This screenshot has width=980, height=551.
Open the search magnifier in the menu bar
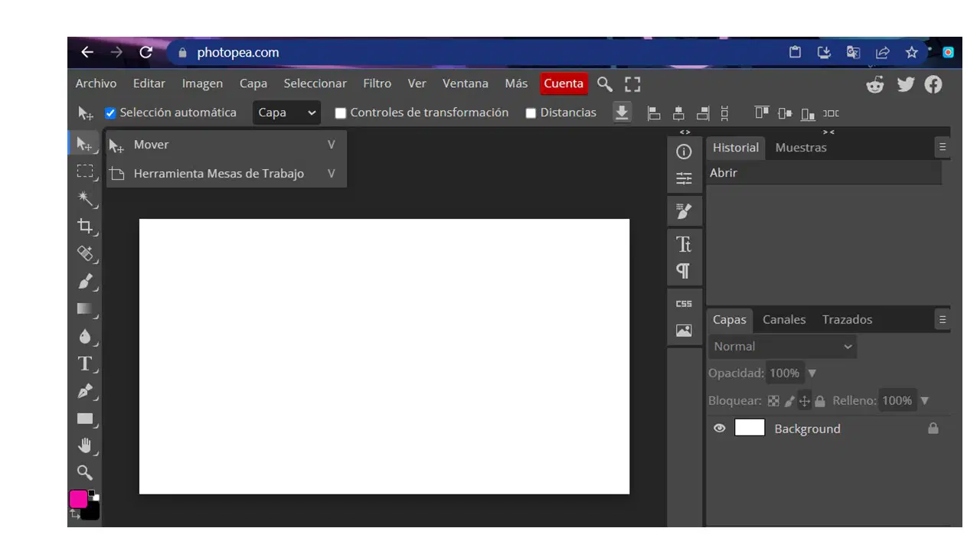[605, 83]
